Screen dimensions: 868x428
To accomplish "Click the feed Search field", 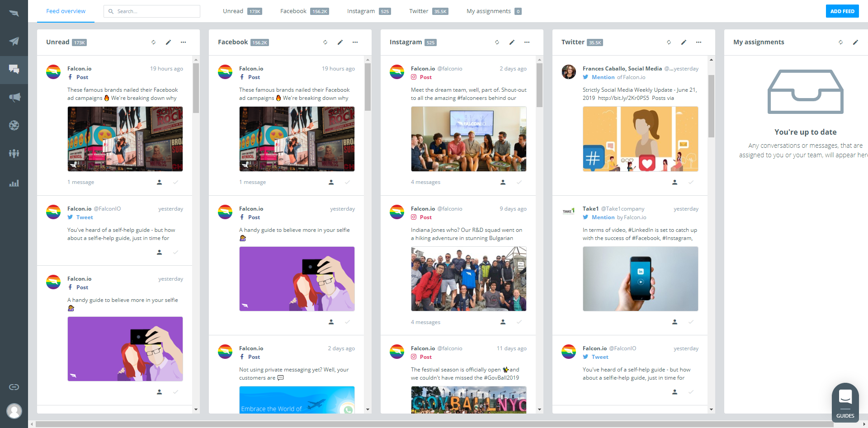I will tap(152, 11).
